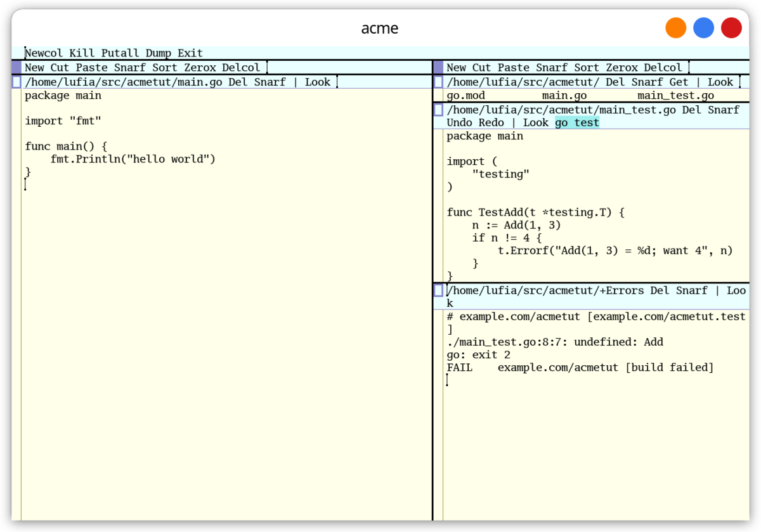The height and width of the screenshot is (532, 761).
Task: Click the 'go: exit 2' line
Action: [x=479, y=355]
